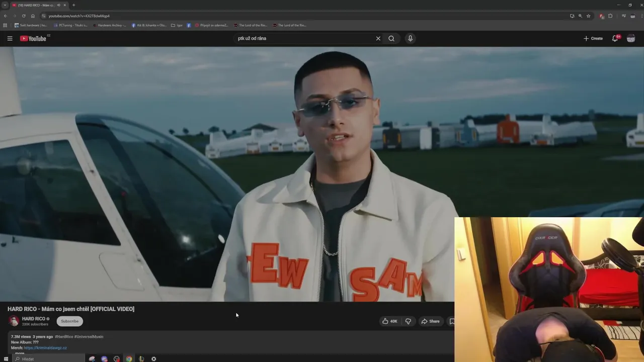Open the HARD RICO channel avatar
Viewport: 644px width, 362px height.
[14, 321]
